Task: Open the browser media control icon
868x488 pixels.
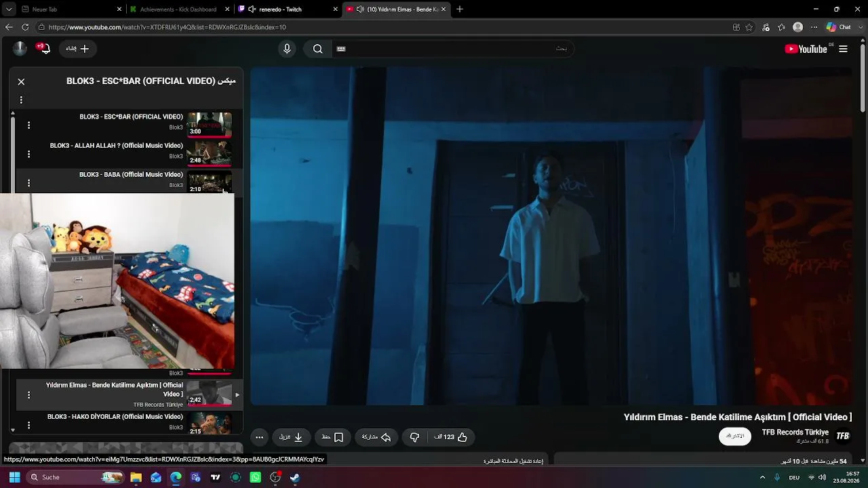Action: [x=766, y=27]
